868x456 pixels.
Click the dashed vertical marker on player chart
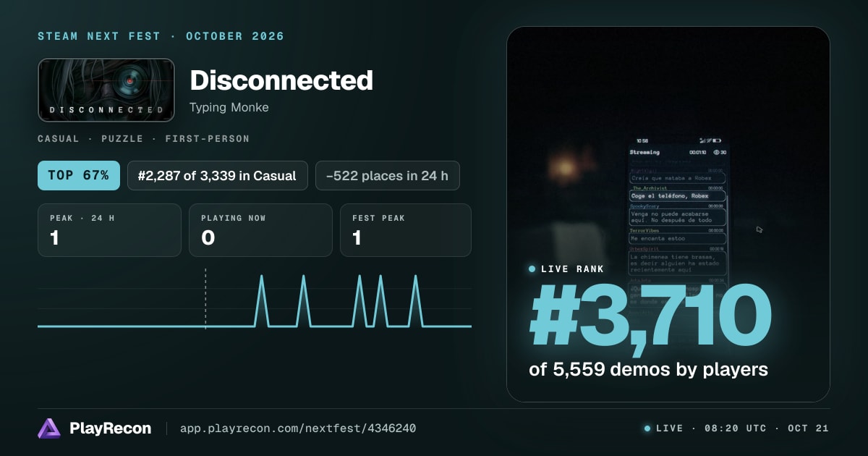click(x=205, y=299)
